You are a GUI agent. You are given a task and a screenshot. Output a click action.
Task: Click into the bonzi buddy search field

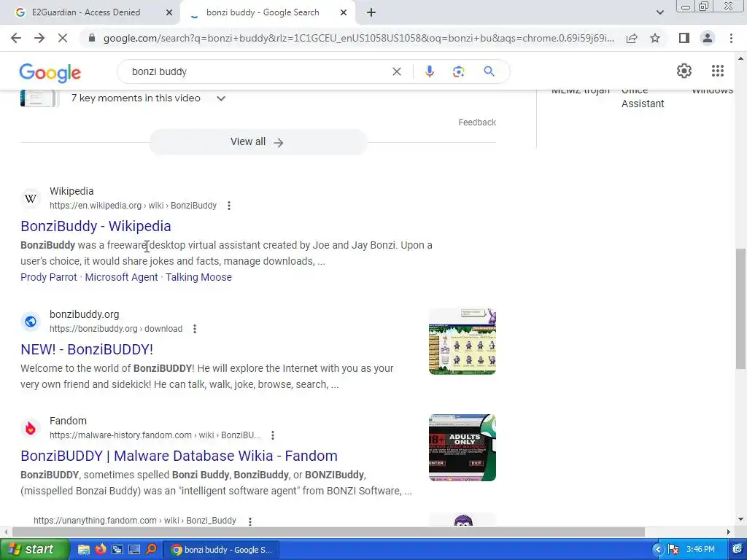click(258, 71)
